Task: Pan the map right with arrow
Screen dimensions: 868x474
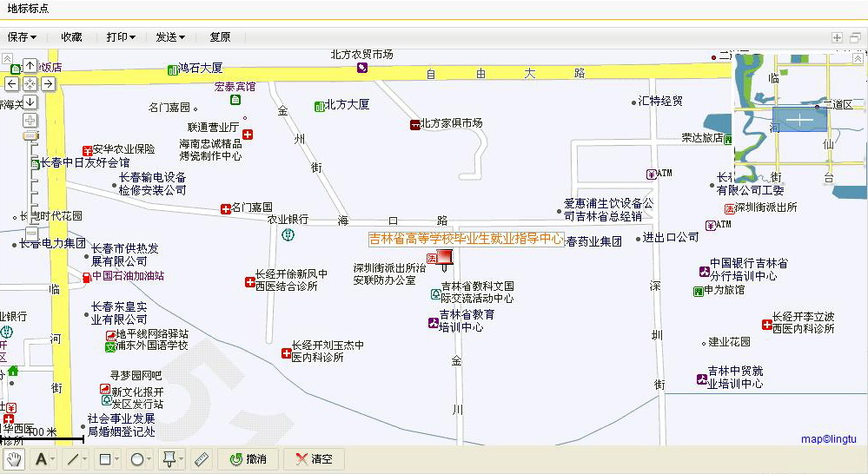Action: (x=48, y=84)
